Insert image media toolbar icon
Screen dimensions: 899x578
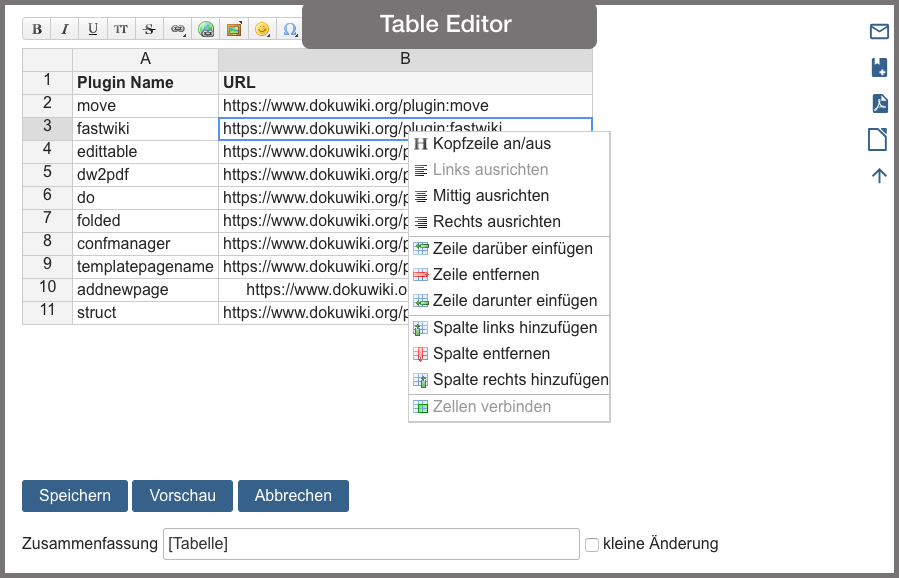(234, 29)
